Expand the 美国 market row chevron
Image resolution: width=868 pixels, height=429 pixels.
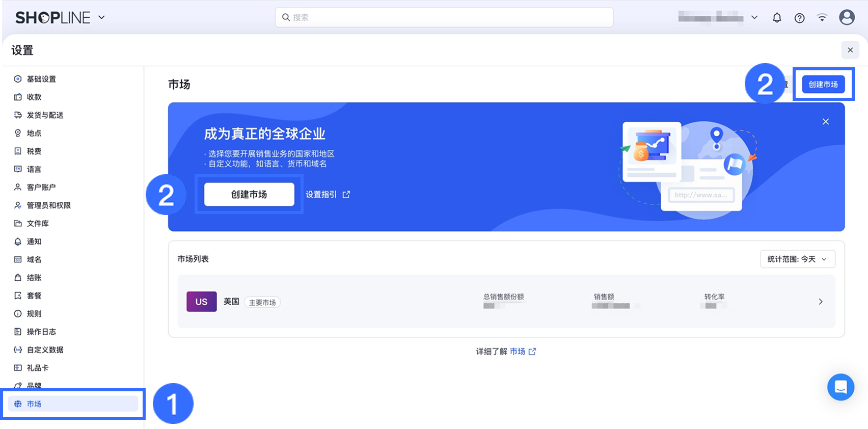coord(821,302)
